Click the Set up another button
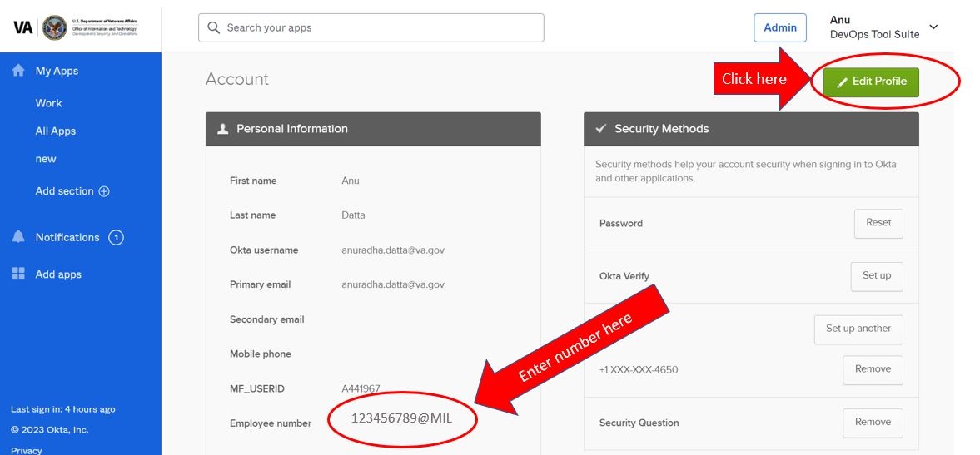Screen dimensions: 980x455 click(x=858, y=329)
